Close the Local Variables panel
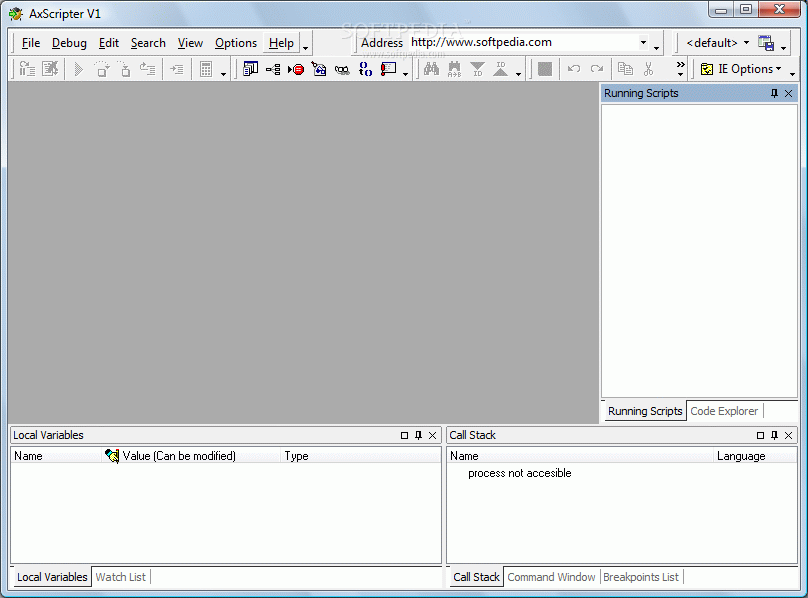Viewport: 808px width, 598px height. (432, 436)
